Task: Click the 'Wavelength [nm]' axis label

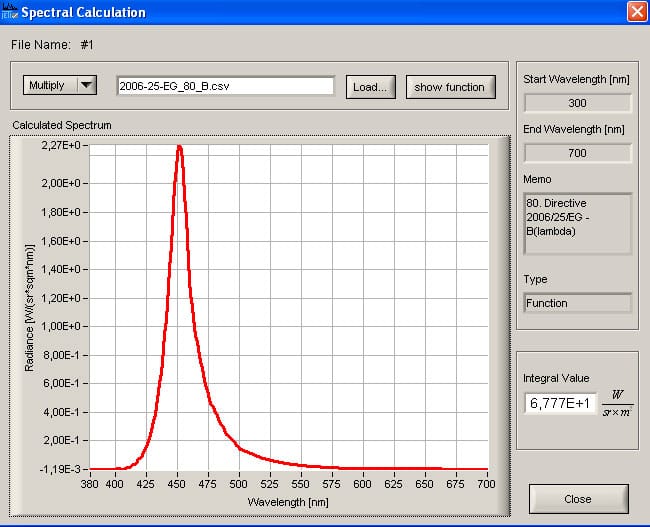Action: click(x=288, y=502)
